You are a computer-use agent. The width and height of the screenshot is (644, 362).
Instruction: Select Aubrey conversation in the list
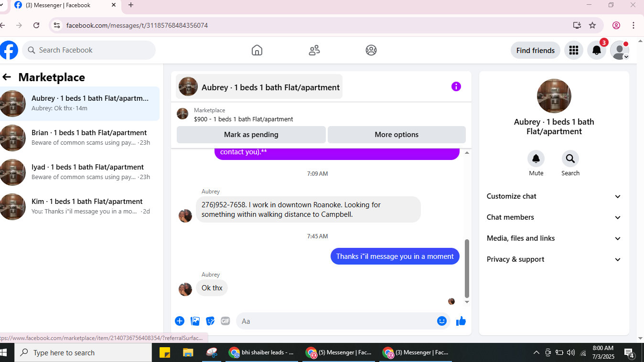pyautogui.click(x=80, y=103)
